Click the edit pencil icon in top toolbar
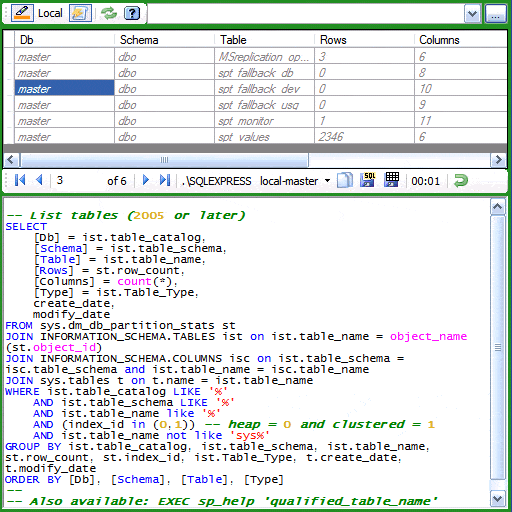512x512 pixels. pos(22,13)
